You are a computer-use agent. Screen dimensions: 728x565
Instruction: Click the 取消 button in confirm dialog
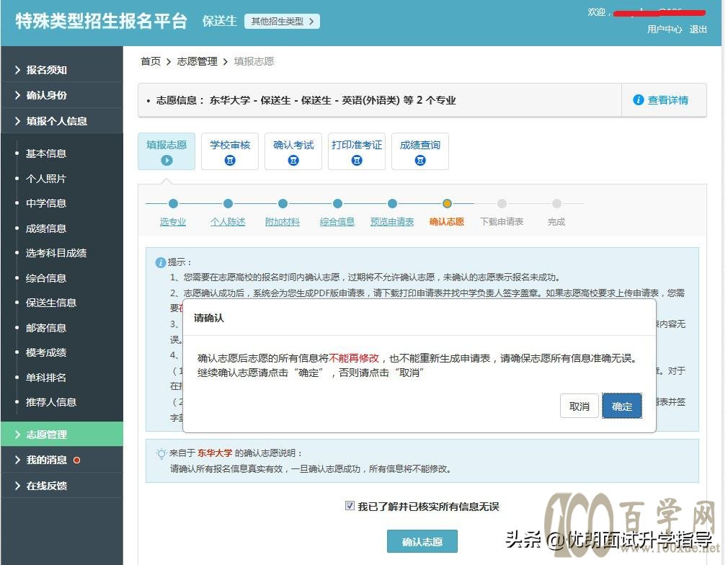579,406
